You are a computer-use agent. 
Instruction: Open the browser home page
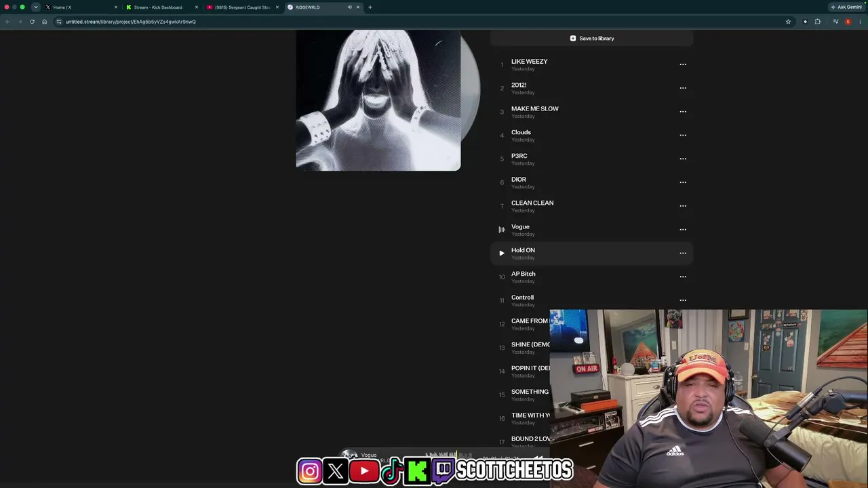pyautogui.click(x=45, y=22)
